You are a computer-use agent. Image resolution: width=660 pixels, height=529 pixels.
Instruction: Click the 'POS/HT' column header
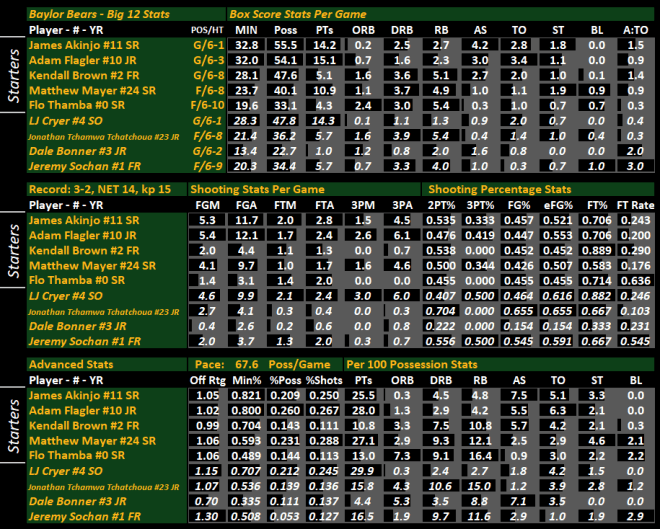pos(207,30)
